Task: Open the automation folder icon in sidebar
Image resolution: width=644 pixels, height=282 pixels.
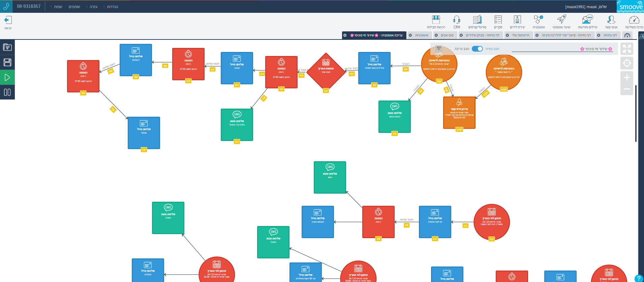Action: point(7,47)
